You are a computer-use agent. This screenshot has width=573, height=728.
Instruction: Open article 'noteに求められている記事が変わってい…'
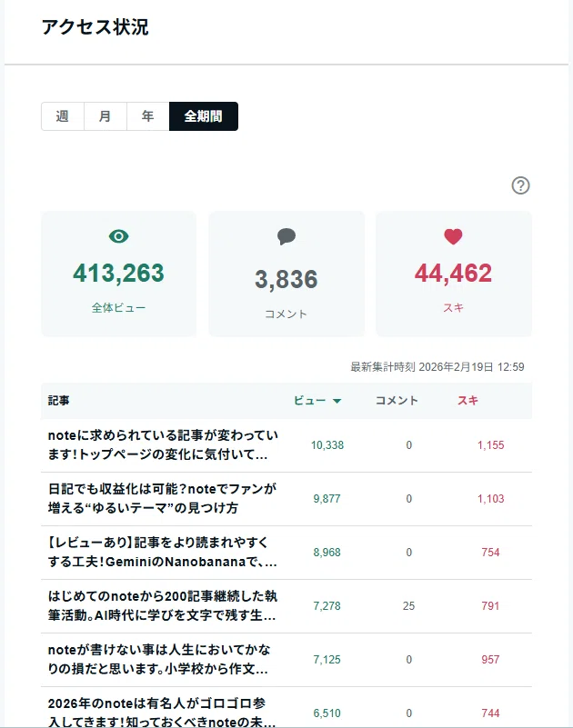click(163, 444)
